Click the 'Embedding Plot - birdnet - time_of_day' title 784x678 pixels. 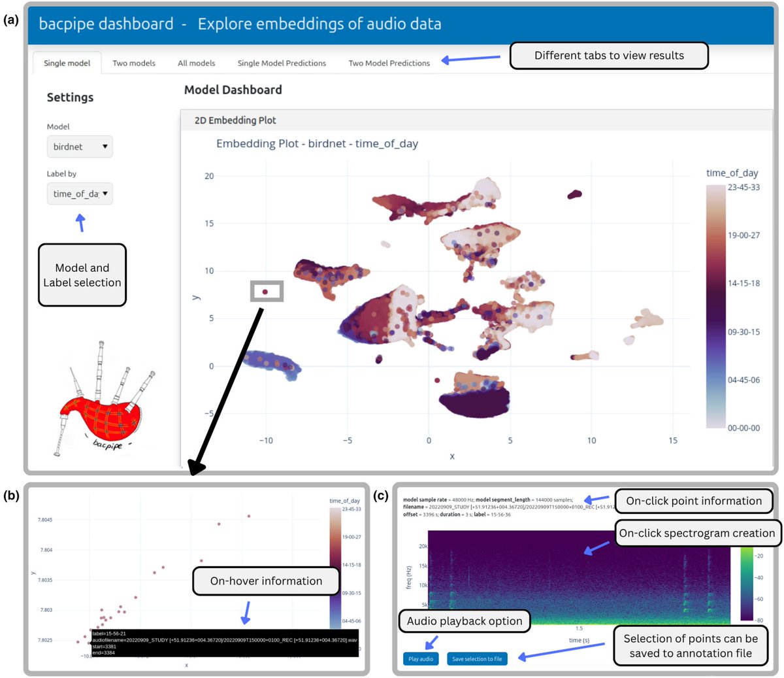tap(317, 143)
